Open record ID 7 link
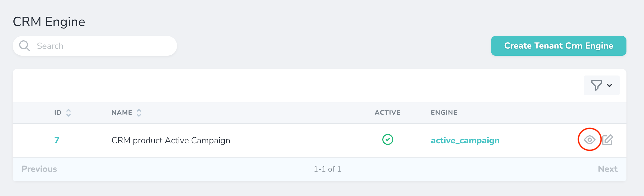This screenshot has width=644, height=196. coord(57,140)
